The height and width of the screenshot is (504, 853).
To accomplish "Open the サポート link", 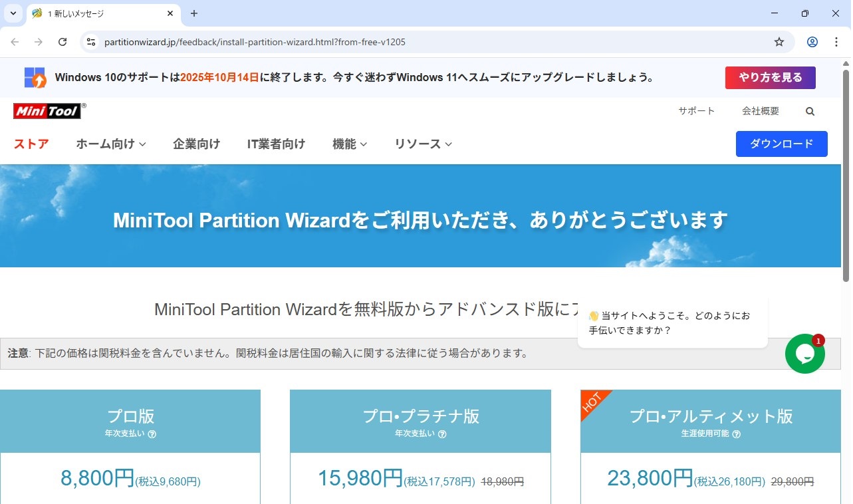I will point(696,112).
